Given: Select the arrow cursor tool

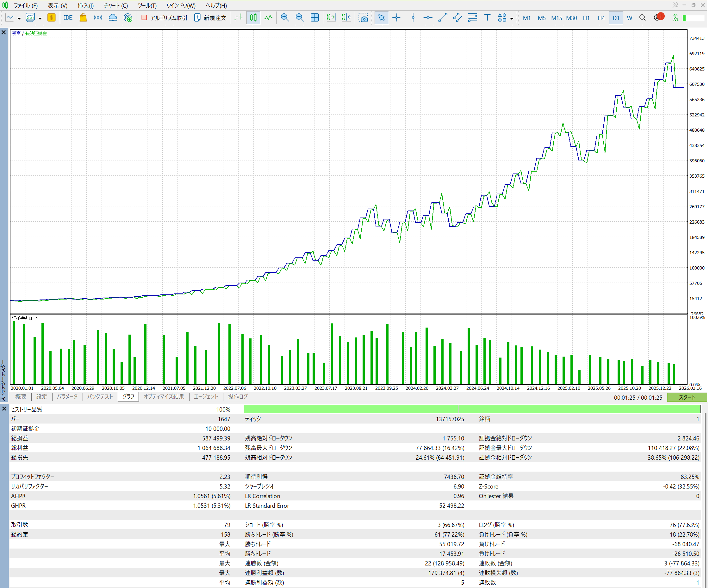Looking at the screenshot, I should pyautogui.click(x=381, y=18).
